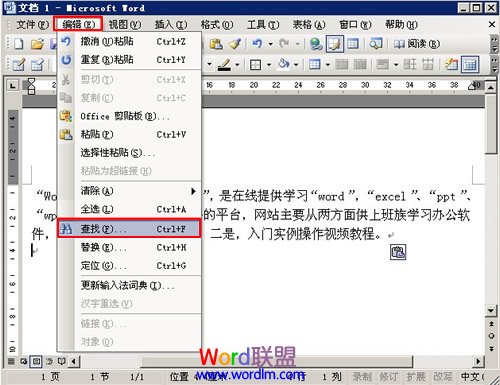Click the cell alignment icon
The width and height of the screenshot is (500, 385).
tap(382, 64)
